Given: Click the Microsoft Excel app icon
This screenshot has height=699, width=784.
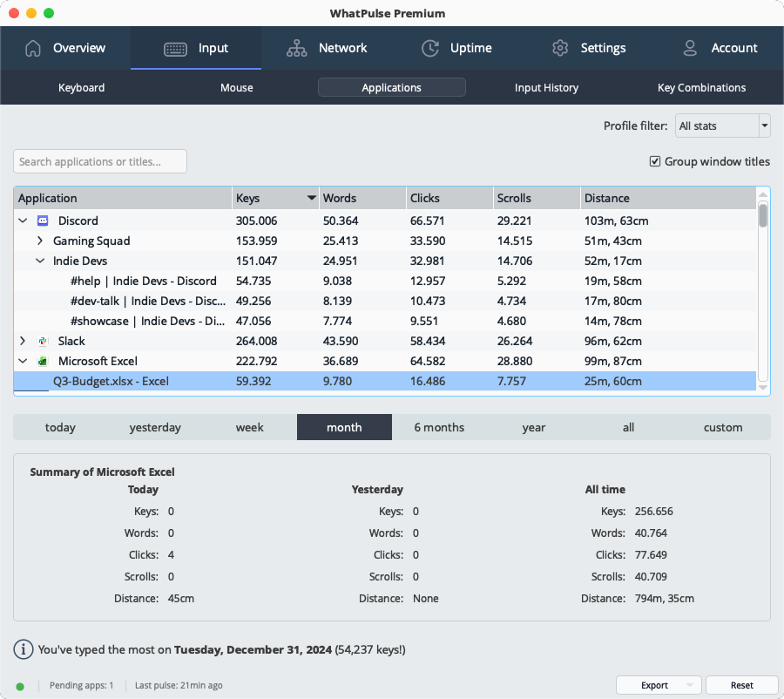Looking at the screenshot, I should click(43, 361).
